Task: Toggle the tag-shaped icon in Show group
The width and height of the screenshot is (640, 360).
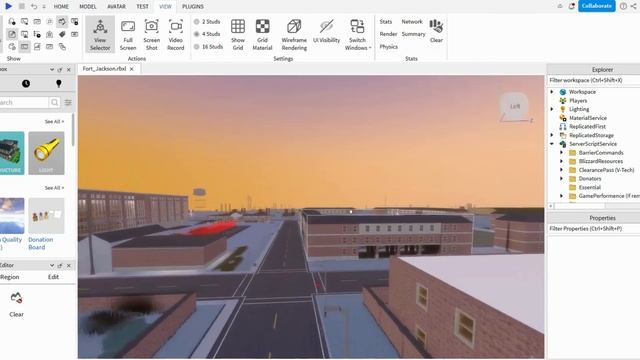Action: pyautogui.click(x=62, y=34)
